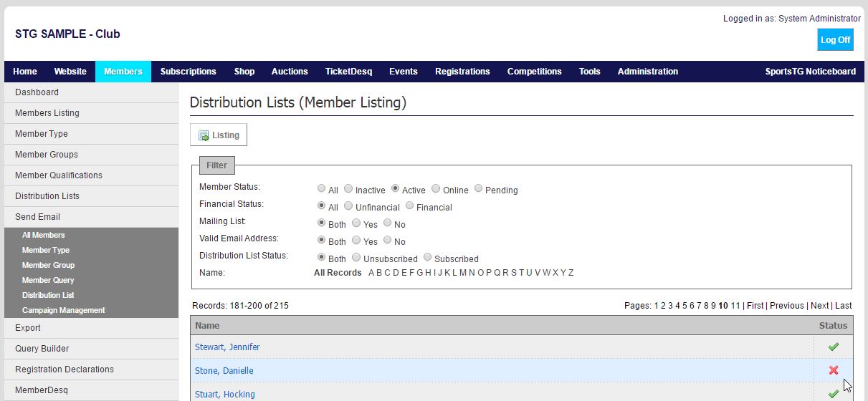Open member Stone, Danielle
Viewport: 868px width, 401px height.
(x=224, y=371)
